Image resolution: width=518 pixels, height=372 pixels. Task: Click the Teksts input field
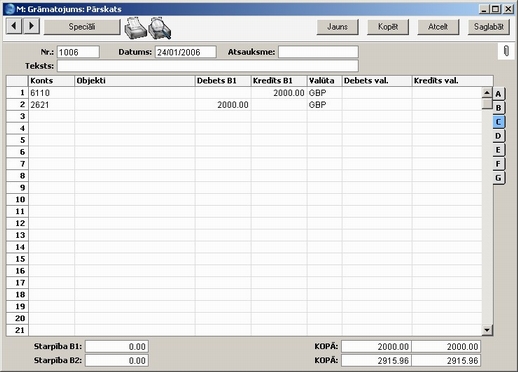208,66
